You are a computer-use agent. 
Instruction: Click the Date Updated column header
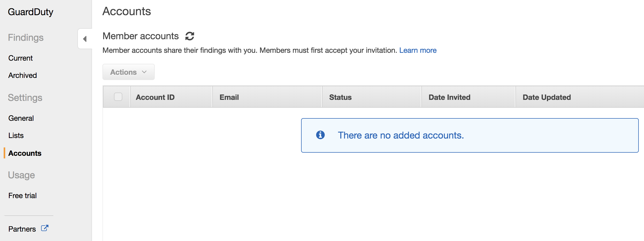pyautogui.click(x=547, y=97)
